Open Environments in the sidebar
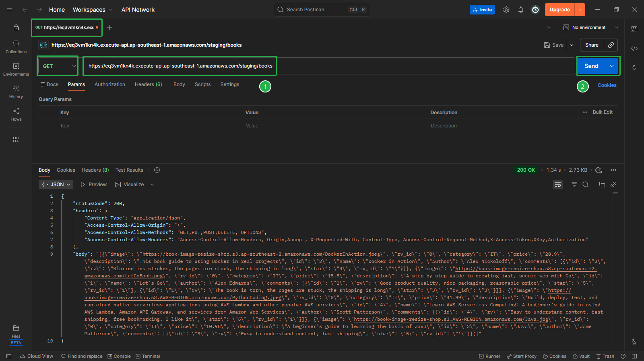 pos(16,70)
